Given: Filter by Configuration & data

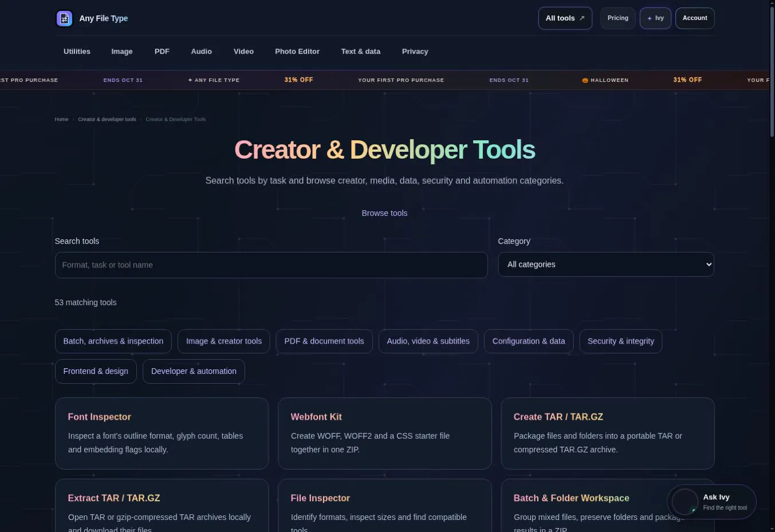Looking at the screenshot, I should point(529,341).
